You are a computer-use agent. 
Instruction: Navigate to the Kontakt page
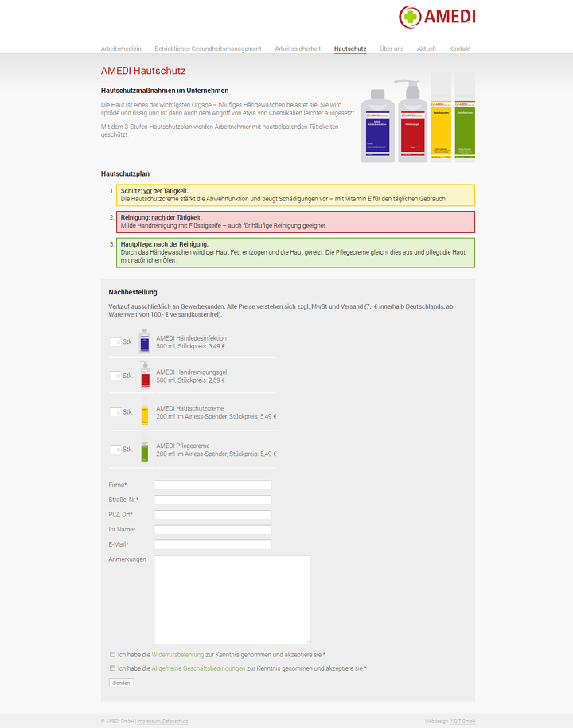460,49
